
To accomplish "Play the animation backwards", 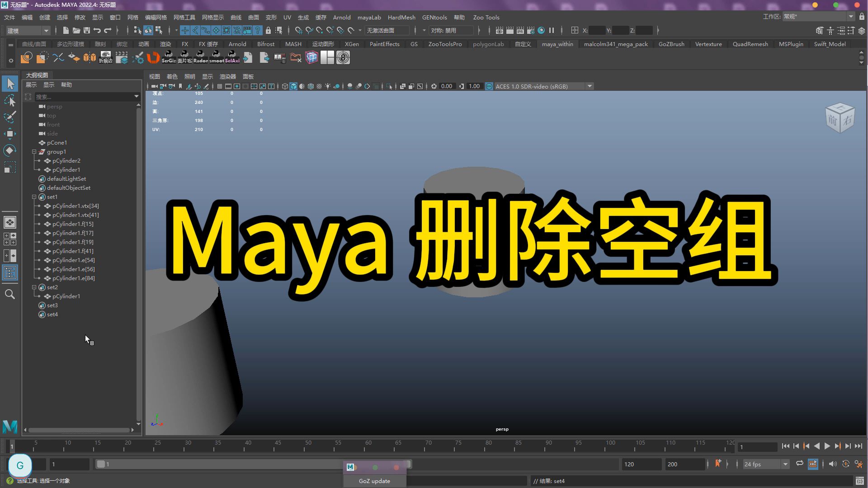I will click(816, 446).
